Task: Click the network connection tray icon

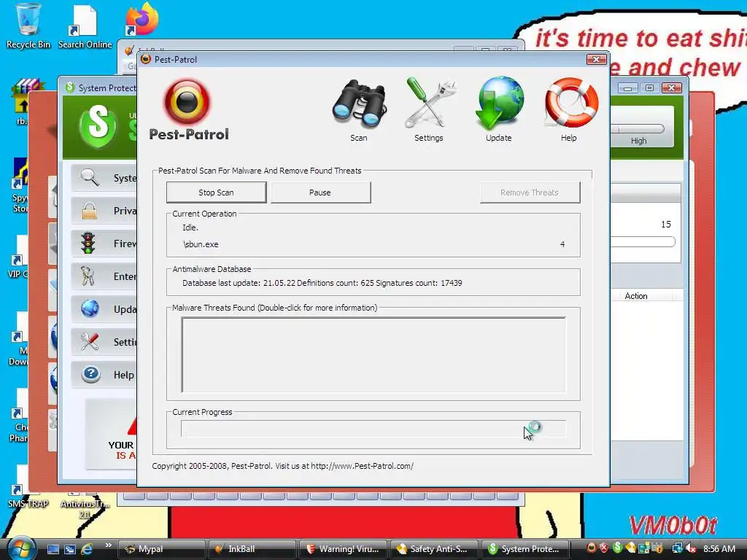Action: 677,549
